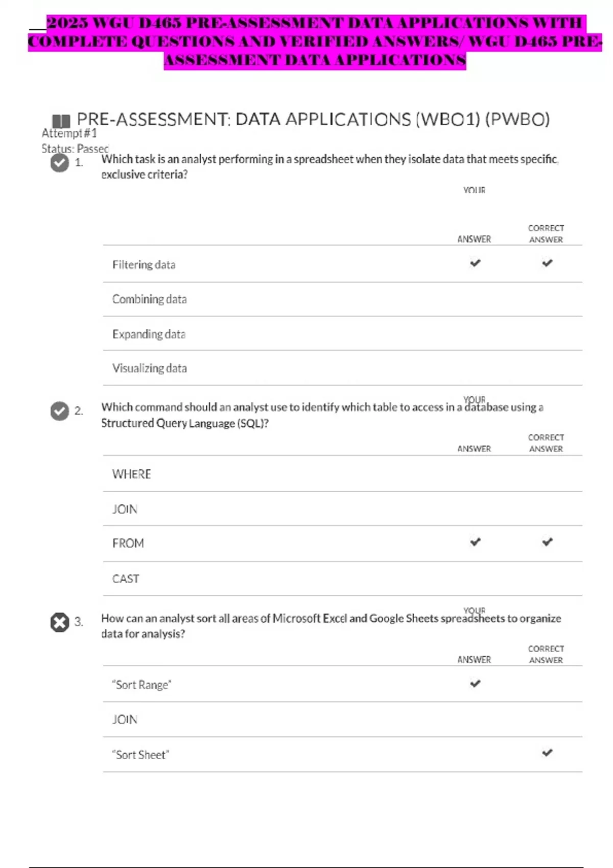This screenshot has height=868, width=613.
Task: Click the book icon beside PRE-ASSESSMENT title
Action: [x=61, y=121]
